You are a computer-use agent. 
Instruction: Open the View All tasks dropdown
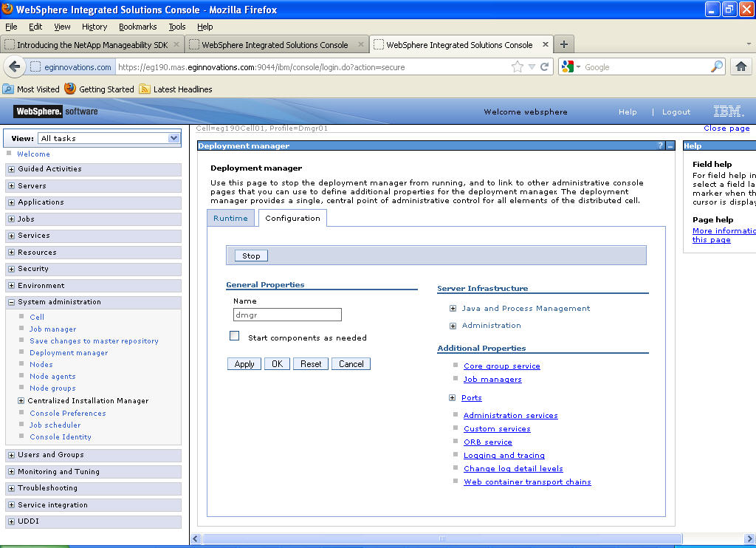click(x=109, y=138)
